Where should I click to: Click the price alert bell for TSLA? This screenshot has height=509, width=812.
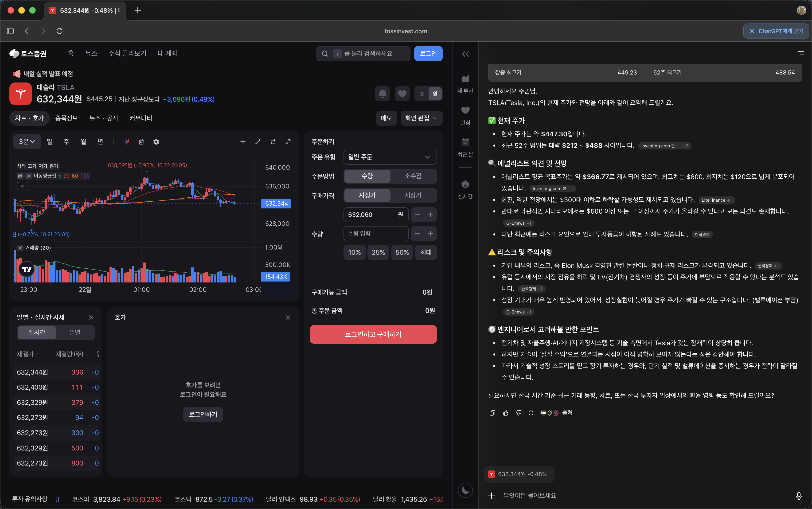382,94
